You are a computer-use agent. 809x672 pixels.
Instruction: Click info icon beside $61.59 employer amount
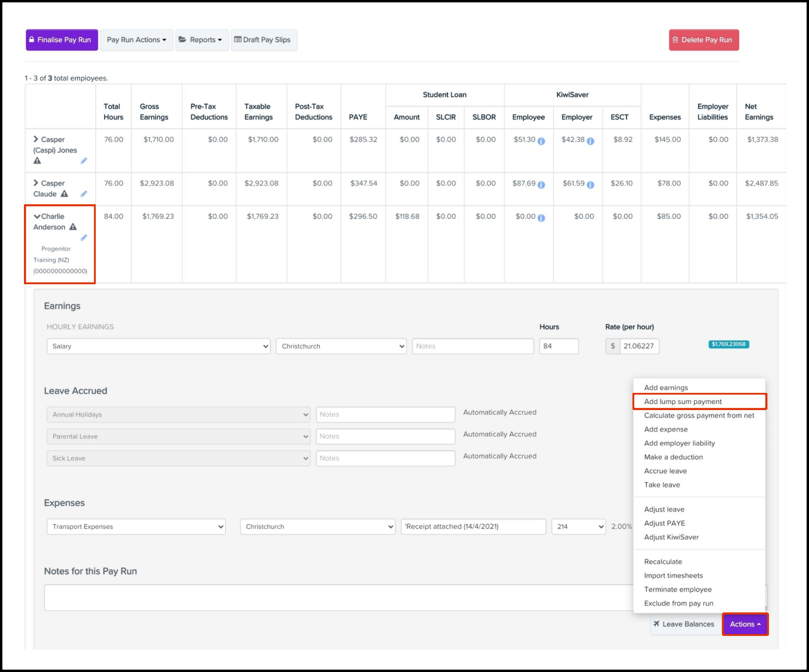click(590, 185)
